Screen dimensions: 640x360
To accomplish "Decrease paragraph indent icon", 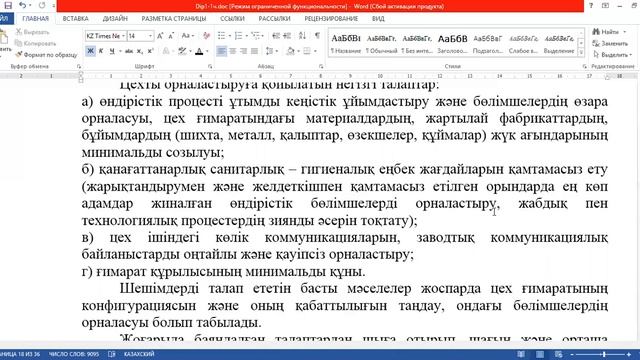I will pyautogui.click(x=276, y=36).
